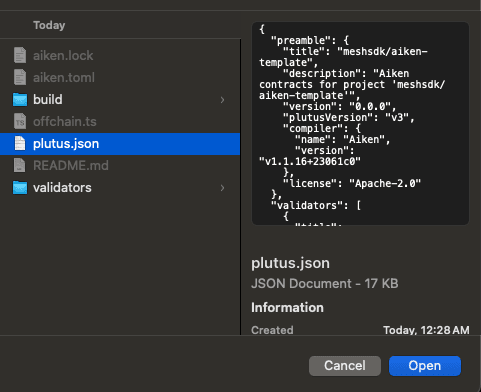Click the Created label
The width and height of the screenshot is (481, 392).
(272, 330)
